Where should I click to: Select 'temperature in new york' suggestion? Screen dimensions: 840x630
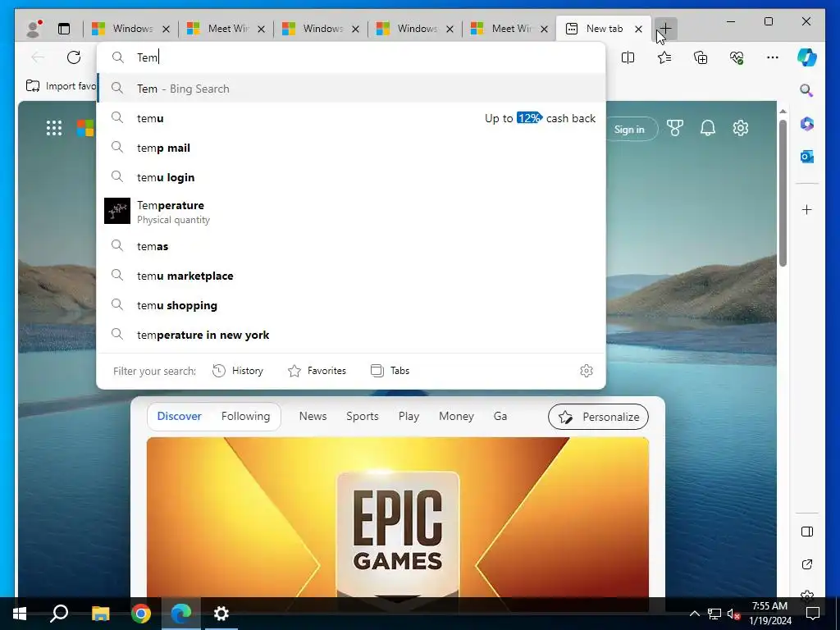pos(351,335)
